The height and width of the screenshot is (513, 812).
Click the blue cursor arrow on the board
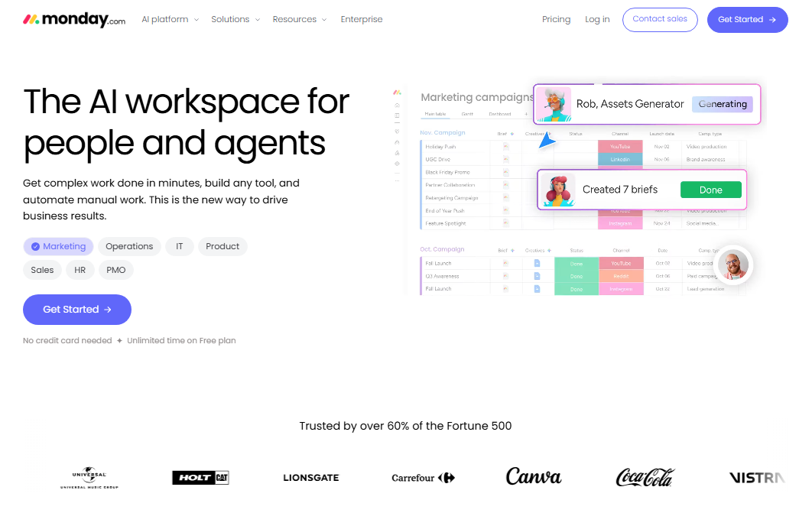[547, 140]
